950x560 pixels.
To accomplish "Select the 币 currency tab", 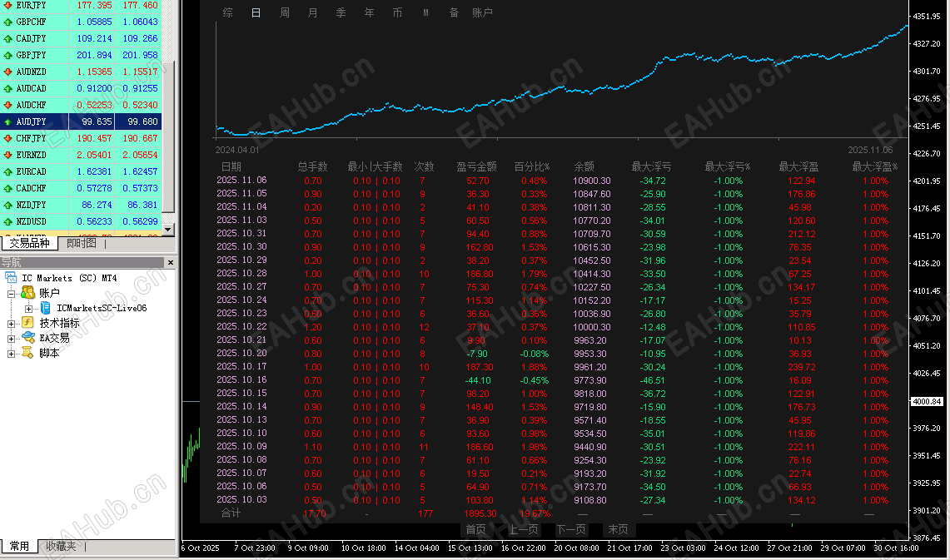I will pyautogui.click(x=397, y=12).
